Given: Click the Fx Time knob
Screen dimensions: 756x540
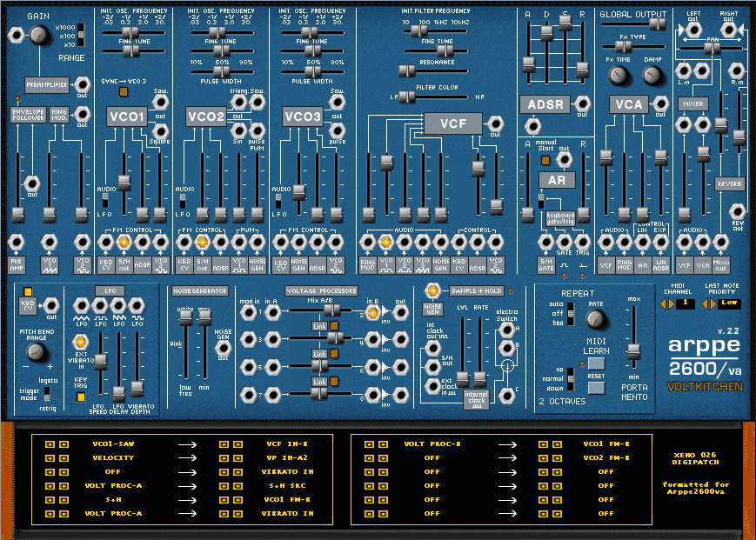Looking at the screenshot, I should tap(618, 75).
